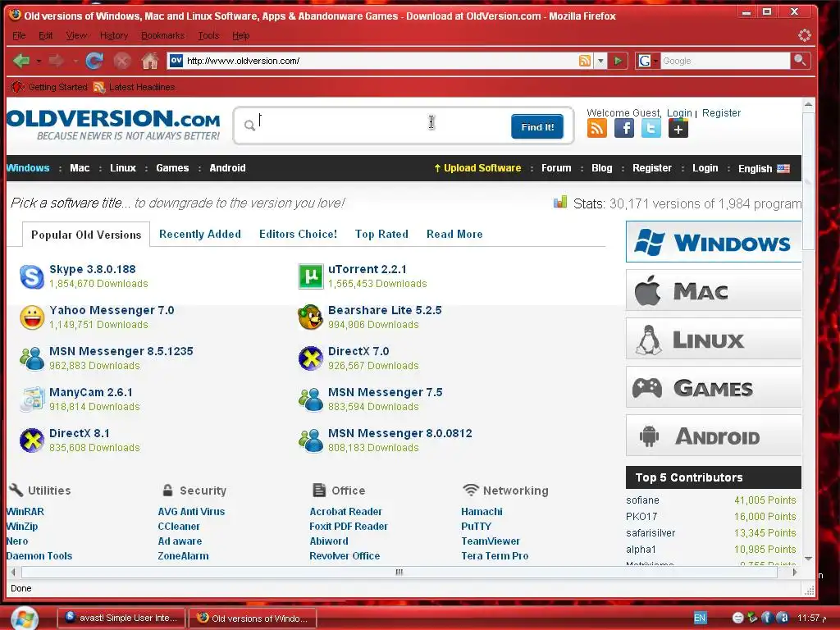
Task: Open the English language selector
Action: tap(764, 168)
